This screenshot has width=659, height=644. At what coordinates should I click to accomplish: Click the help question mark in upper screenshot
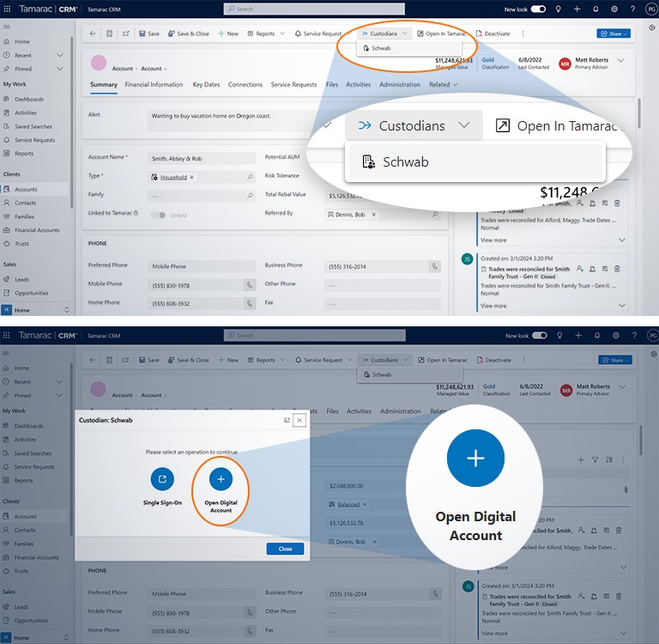click(632, 9)
